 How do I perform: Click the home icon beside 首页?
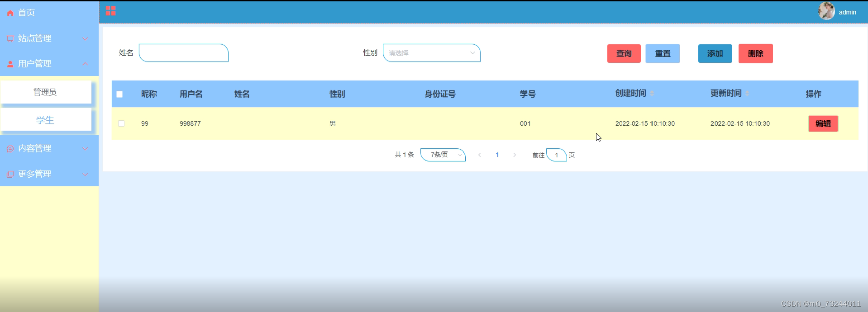click(x=10, y=13)
